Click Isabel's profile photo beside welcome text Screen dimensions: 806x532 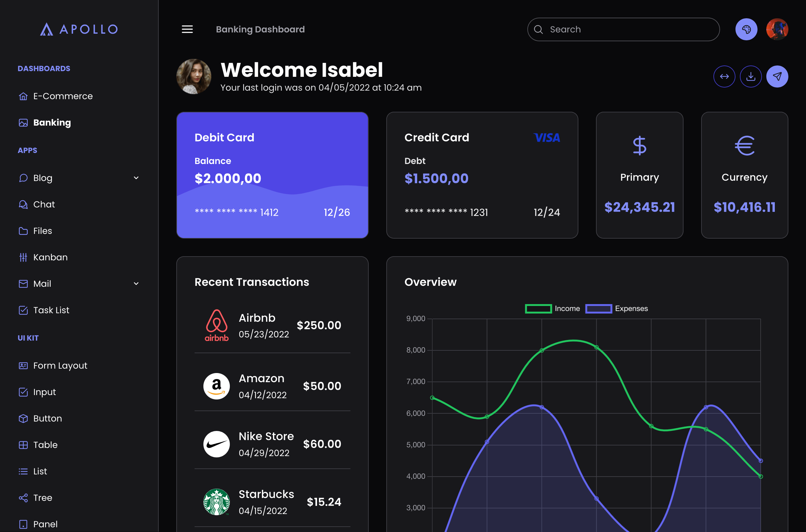[x=194, y=76]
